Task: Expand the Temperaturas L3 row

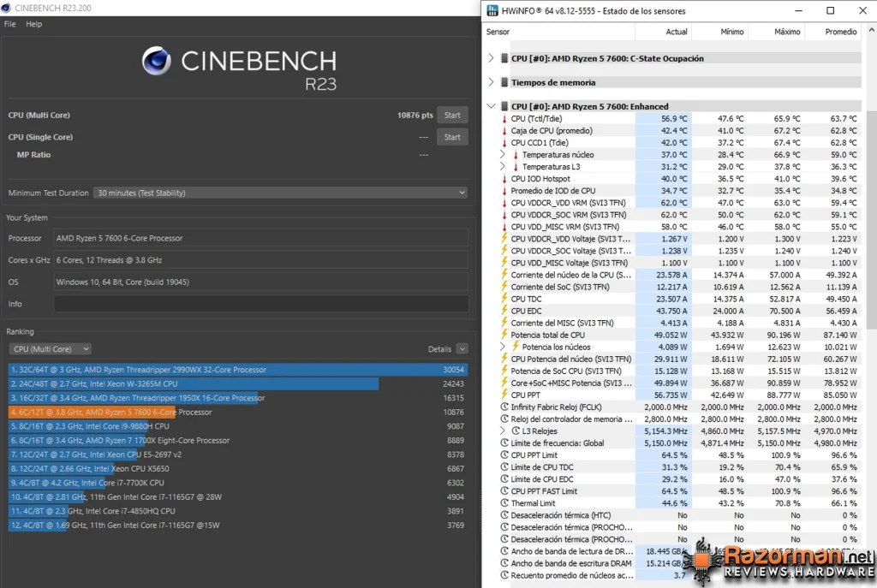Action: tap(502, 167)
